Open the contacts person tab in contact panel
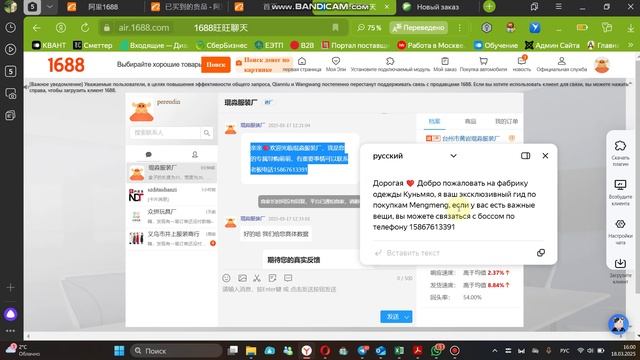Viewport: 640px width, 360px height. [x=195, y=154]
